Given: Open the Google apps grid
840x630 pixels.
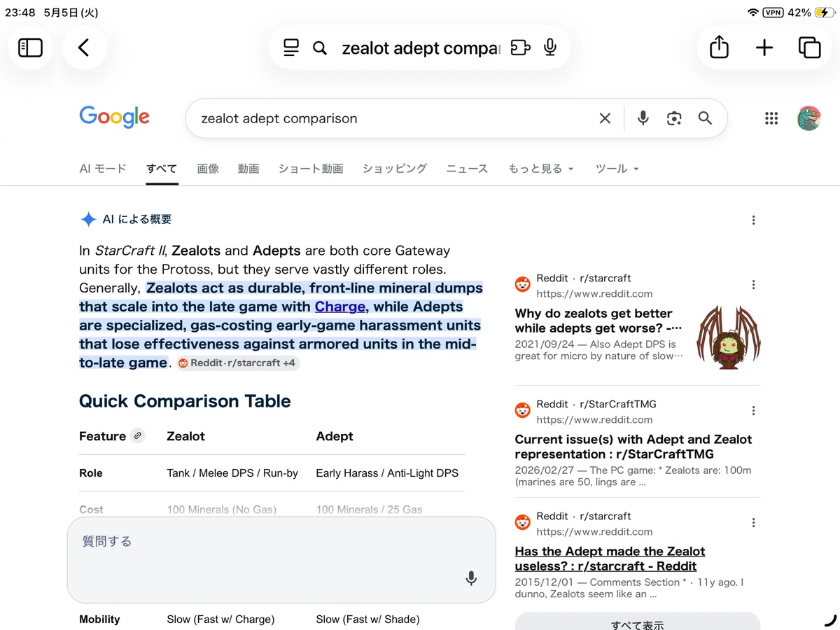Looking at the screenshot, I should click(x=771, y=118).
